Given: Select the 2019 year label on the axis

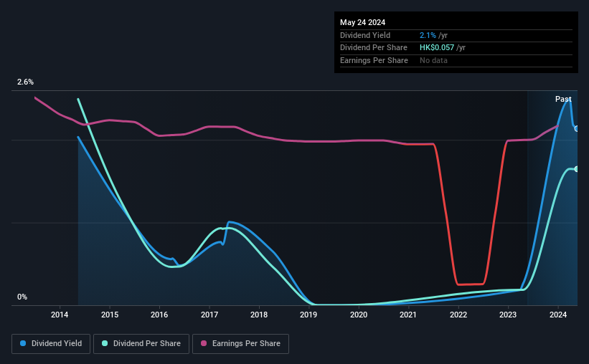Looking at the screenshot, I should [309, 315].
